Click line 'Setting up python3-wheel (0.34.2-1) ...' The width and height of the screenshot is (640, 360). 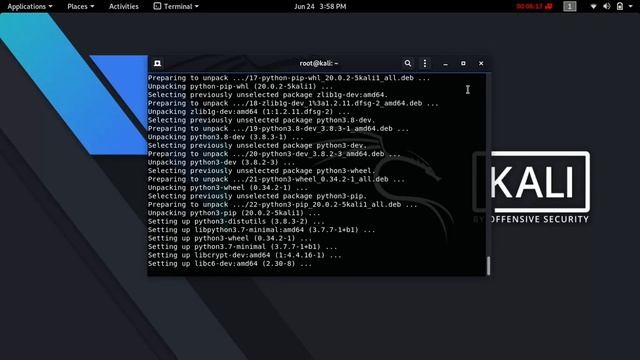click(x=230, y=238)
